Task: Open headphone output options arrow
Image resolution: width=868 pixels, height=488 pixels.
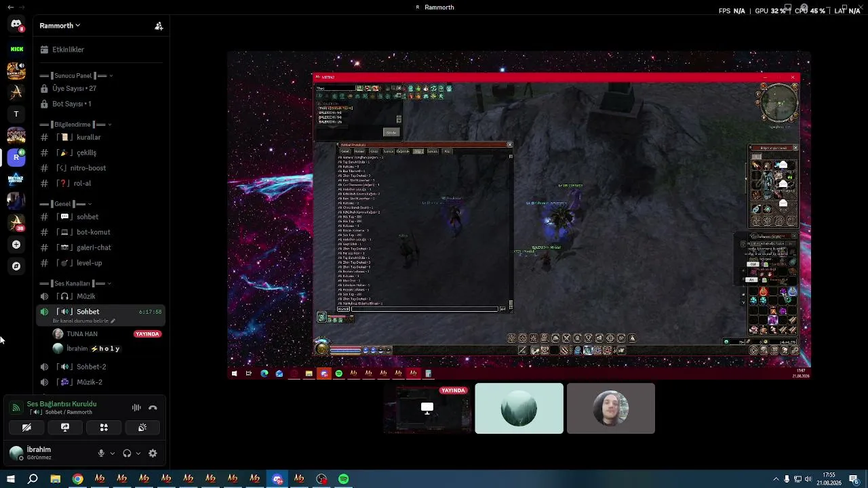Action: click(138, 453)
